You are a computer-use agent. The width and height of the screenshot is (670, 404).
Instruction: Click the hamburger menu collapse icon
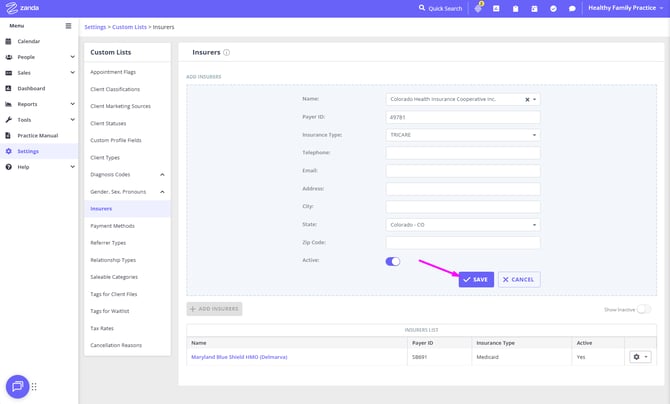click(68, 25)
